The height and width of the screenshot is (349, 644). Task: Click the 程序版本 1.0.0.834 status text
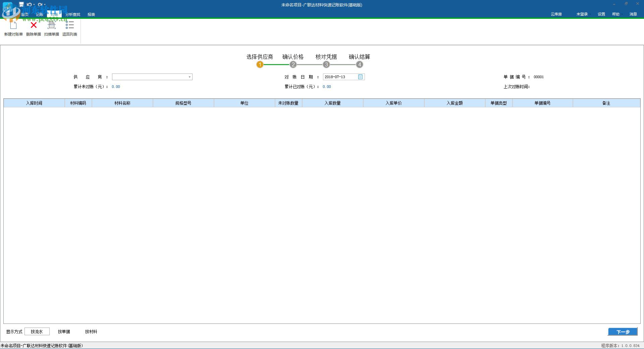click(621, 346)
